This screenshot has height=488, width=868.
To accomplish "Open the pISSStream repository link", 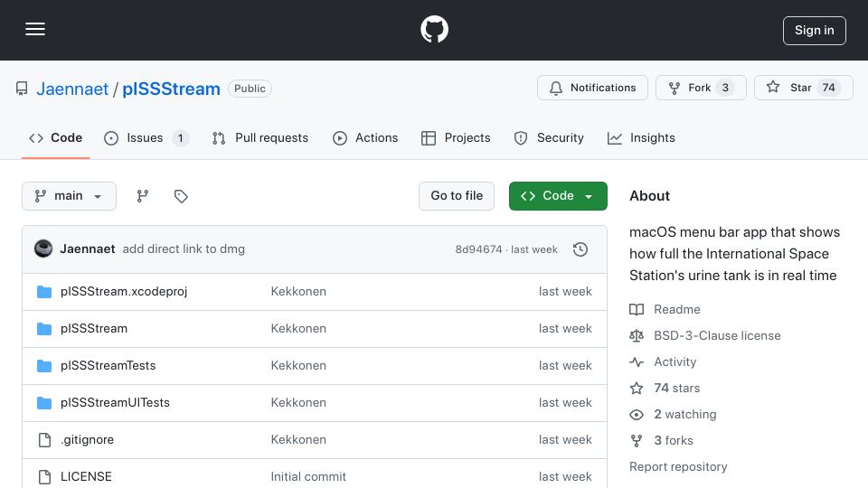I will 171,89.
